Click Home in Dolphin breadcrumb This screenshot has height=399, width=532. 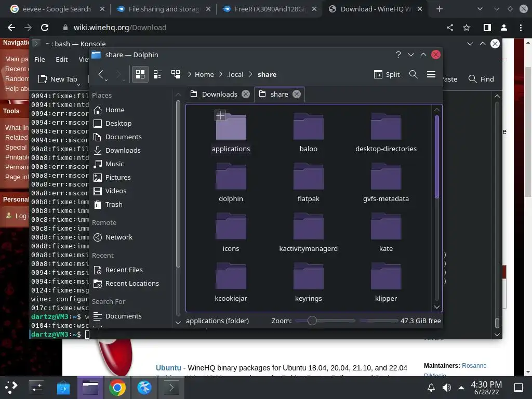coord(204,74)
